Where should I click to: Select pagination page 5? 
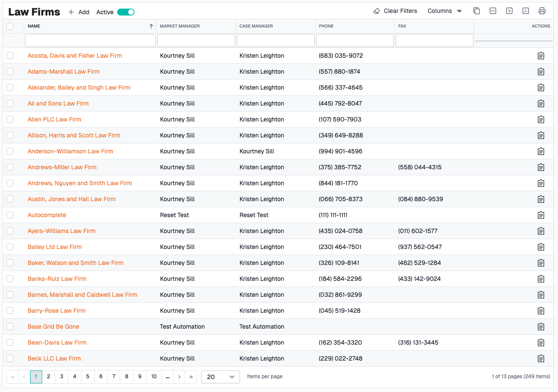(87, 376)
